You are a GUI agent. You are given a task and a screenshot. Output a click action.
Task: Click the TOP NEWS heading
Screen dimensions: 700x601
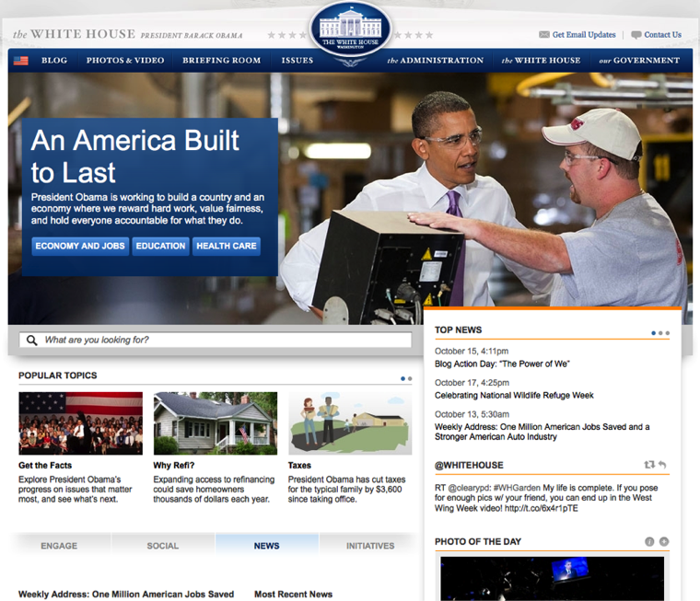click(458, 329)
